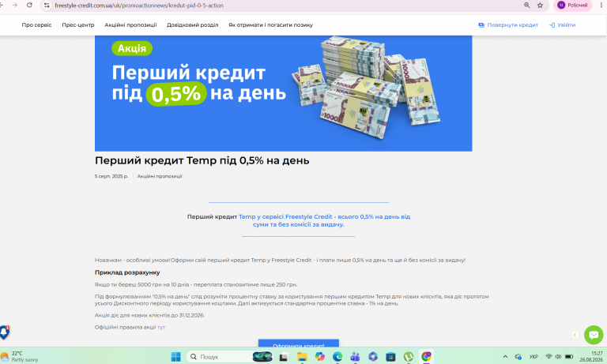Open the notification bell icon
The height and width of the screenshot is (364, 607).
(4, 332)
